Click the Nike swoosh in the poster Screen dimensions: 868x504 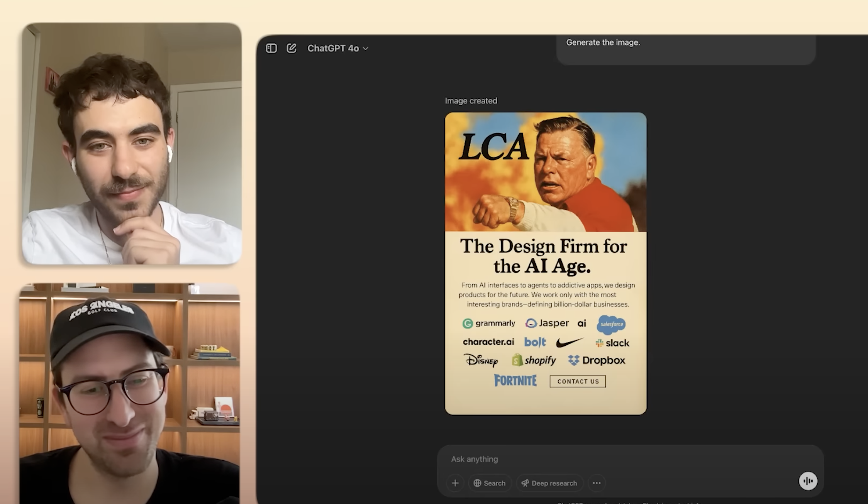570,342
